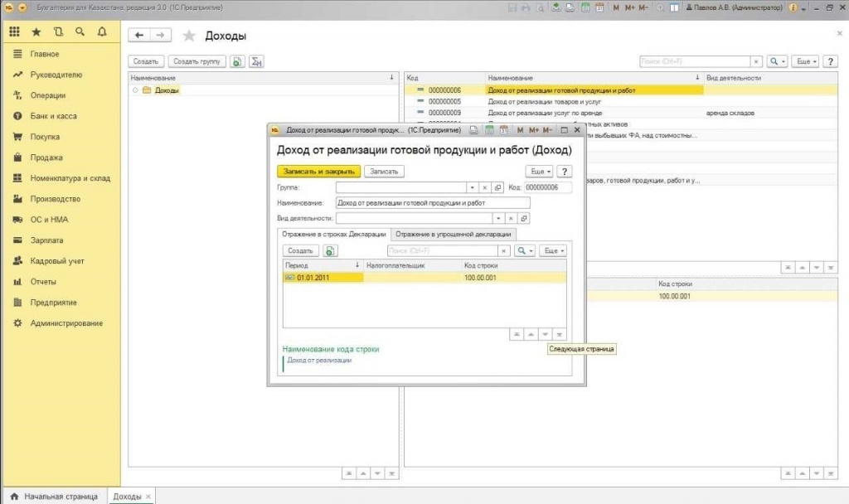
Task: Expand the Доходы folder tree node
Action: tap(135, 90)
